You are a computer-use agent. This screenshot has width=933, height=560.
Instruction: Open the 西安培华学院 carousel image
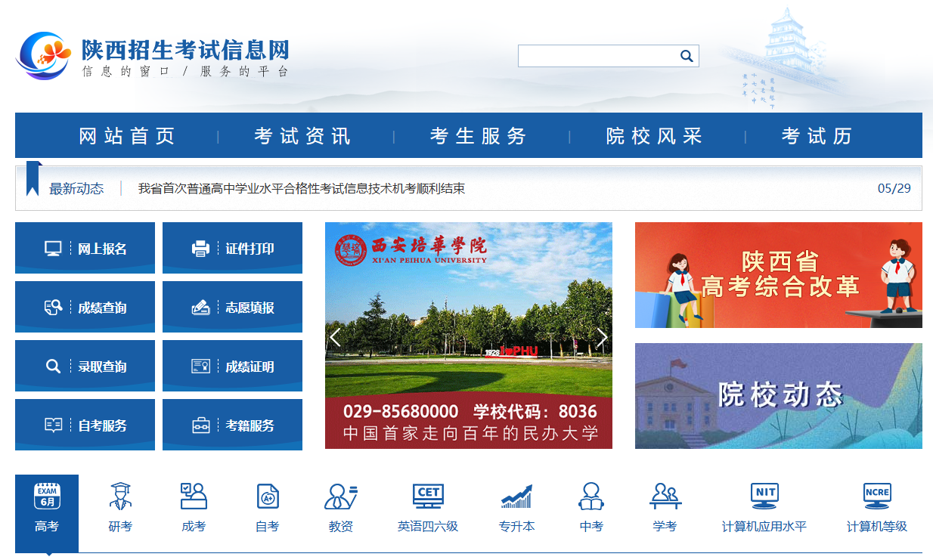tap(469, 336)
